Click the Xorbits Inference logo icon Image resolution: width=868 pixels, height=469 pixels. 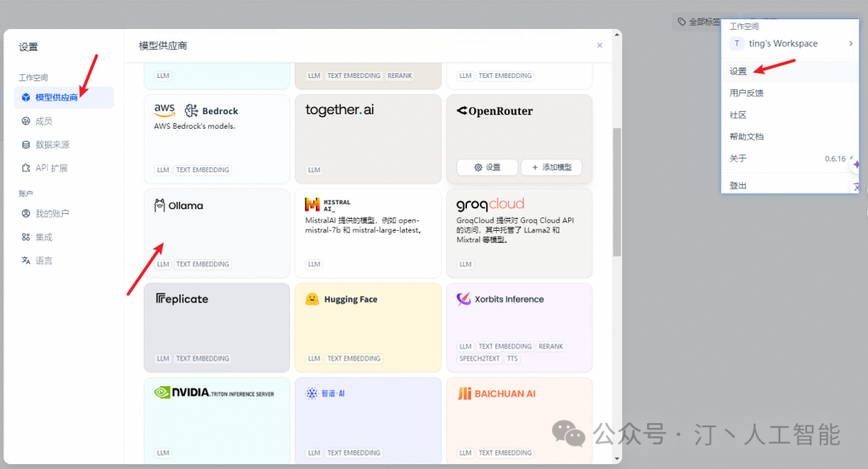pyautogui.click(x=464, y=299)
